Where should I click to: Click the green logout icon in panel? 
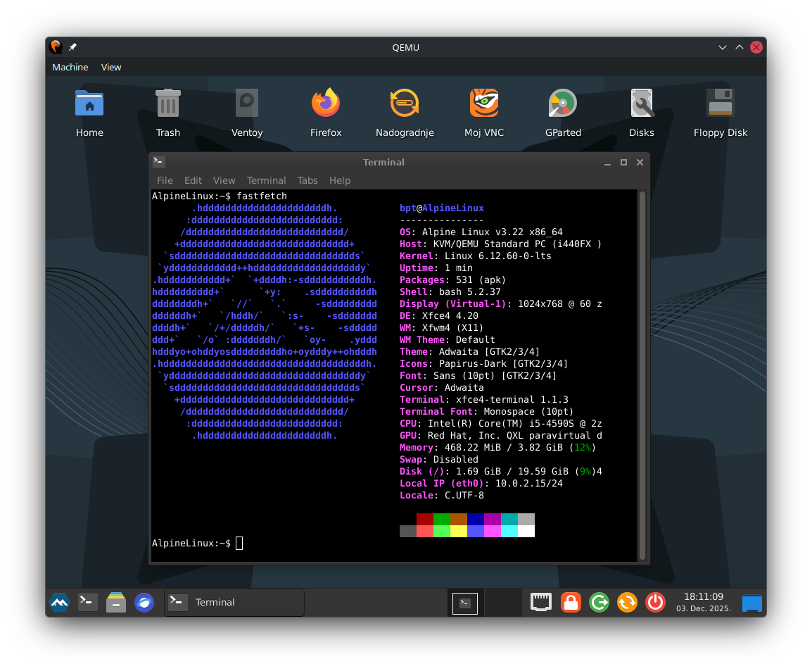tap(599, 602)
